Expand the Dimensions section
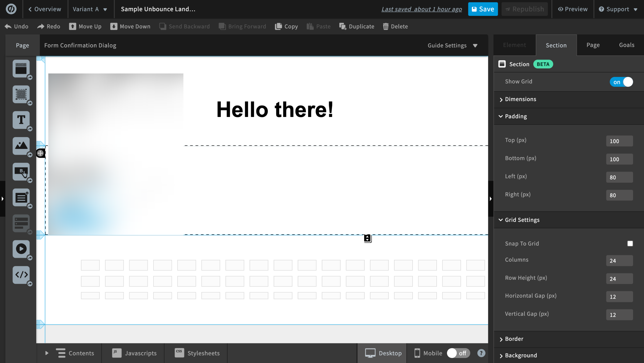644x363 pixels. (x=520, y=99)
